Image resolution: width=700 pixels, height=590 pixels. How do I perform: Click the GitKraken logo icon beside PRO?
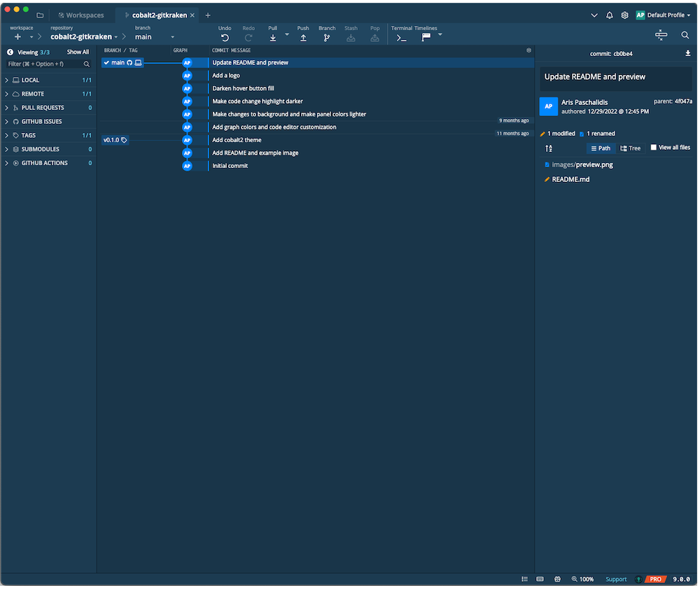point(640,580)
